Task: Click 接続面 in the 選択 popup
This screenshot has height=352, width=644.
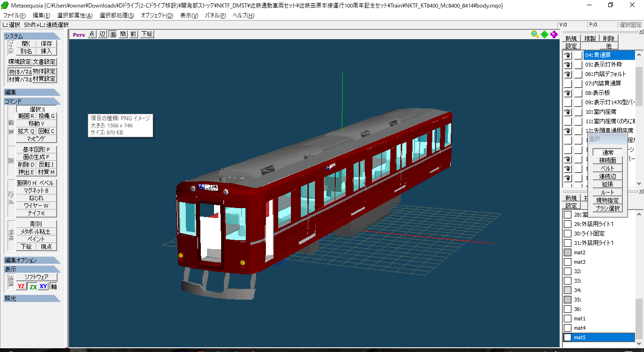Action: coord(608,160)
